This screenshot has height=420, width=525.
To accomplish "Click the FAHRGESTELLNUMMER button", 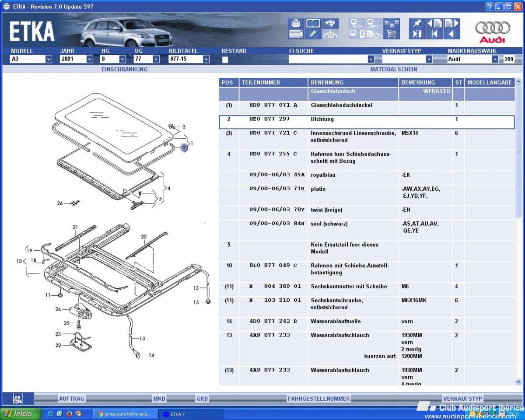I will pos(319,399).
